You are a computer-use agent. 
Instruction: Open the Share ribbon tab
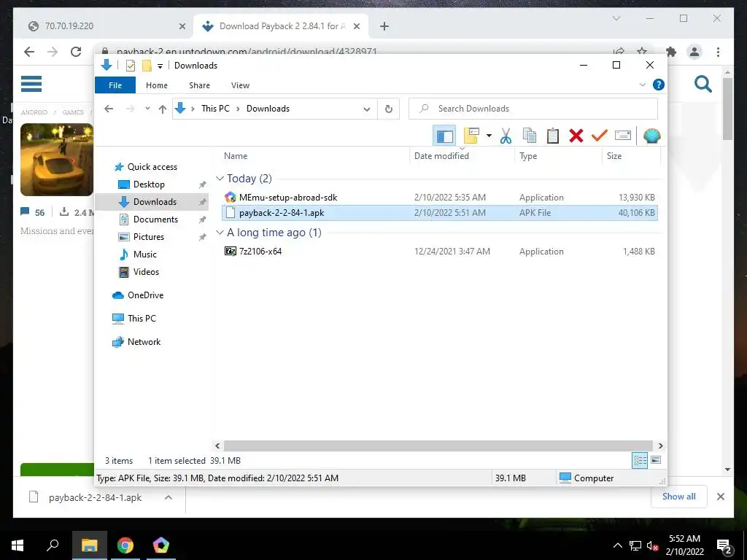pyautogui.click(x=199, y=85)
